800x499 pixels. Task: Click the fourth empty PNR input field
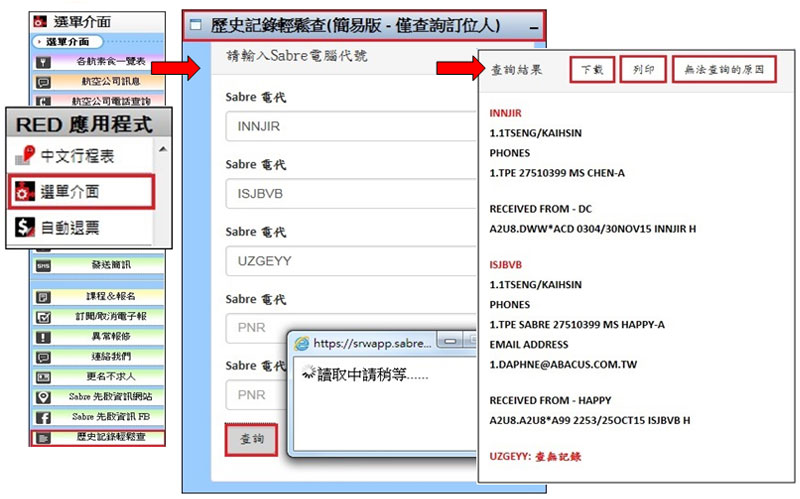pyautogui.click(x=257, y=328)
